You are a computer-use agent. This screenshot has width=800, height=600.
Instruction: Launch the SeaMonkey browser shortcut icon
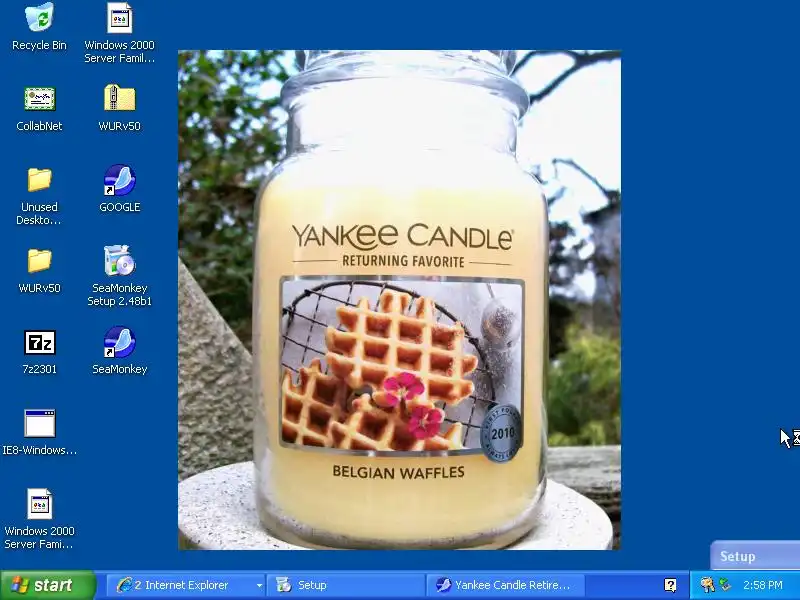119,342
